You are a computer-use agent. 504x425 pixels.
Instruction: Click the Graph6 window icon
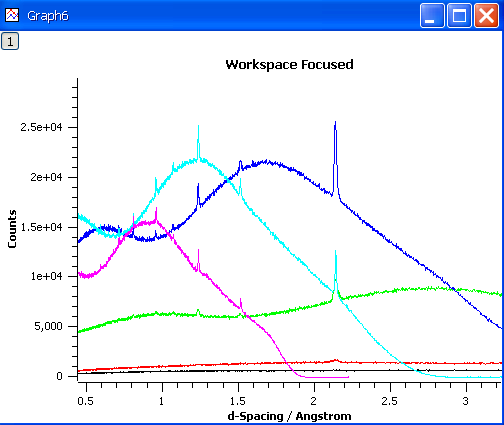tap(12, 15)
